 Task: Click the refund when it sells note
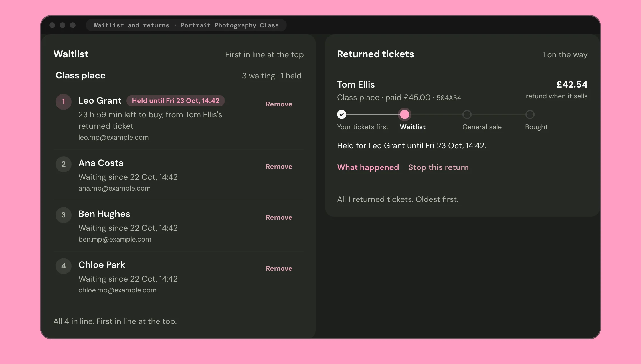557,96
